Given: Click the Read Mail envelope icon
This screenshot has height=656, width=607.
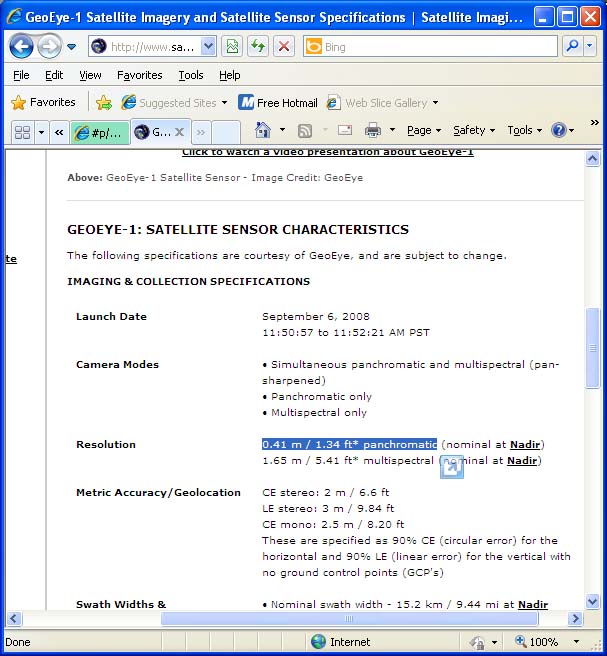Looking at the screenshot, I should 344,130.
